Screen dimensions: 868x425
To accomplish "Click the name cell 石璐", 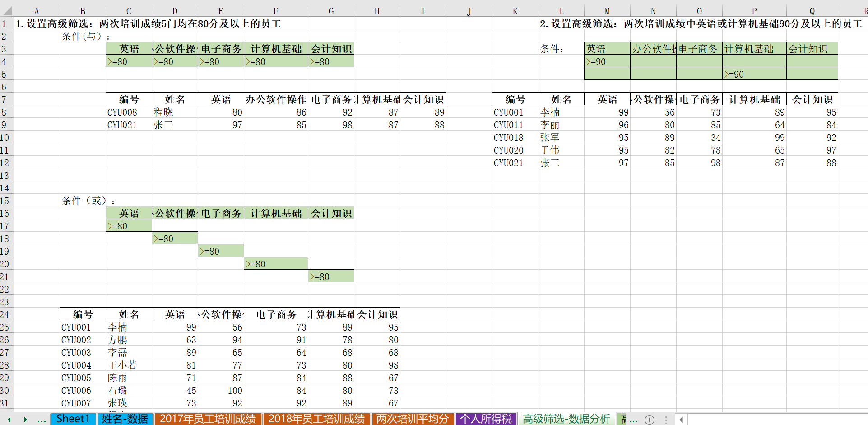I will click(x=129, y=390).
